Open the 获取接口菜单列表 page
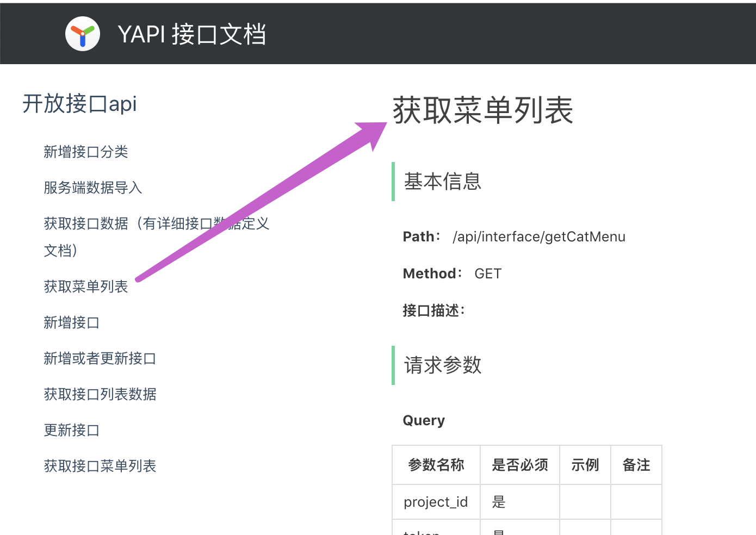The width and height of the screenshot is (756, 535). [x=100, y=466]
